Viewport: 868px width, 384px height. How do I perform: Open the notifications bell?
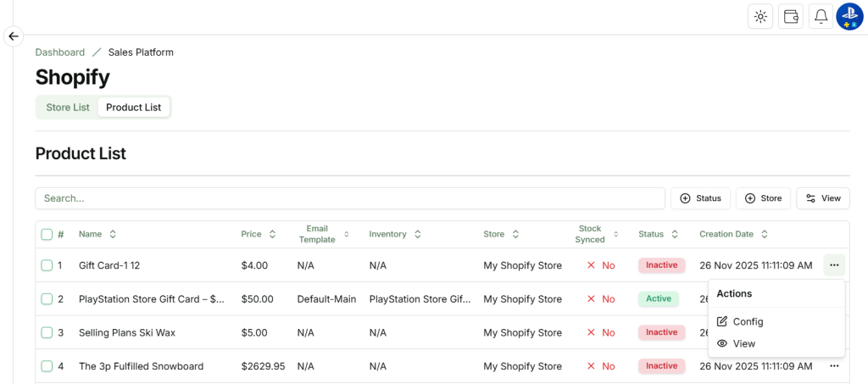coord(821,16)
